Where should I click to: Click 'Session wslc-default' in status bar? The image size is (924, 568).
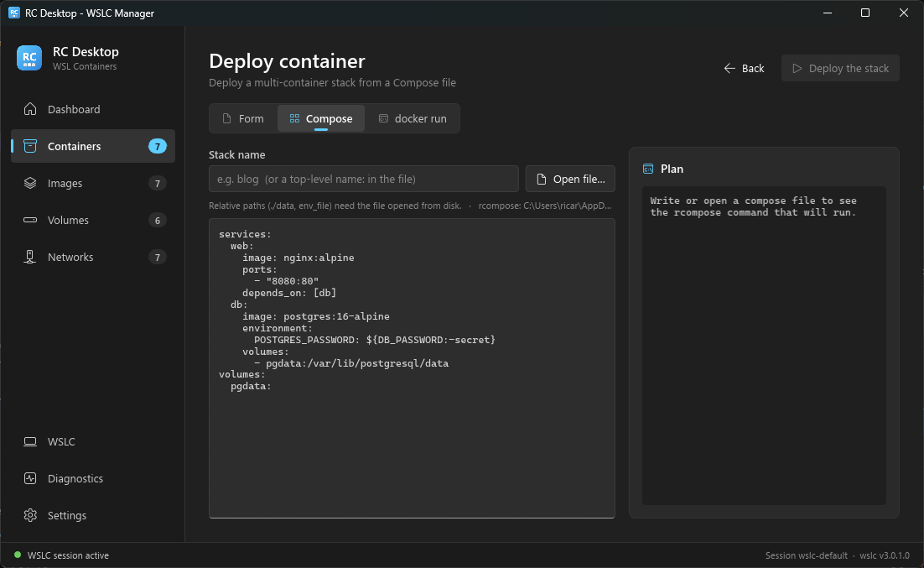(x=806, y=555)
